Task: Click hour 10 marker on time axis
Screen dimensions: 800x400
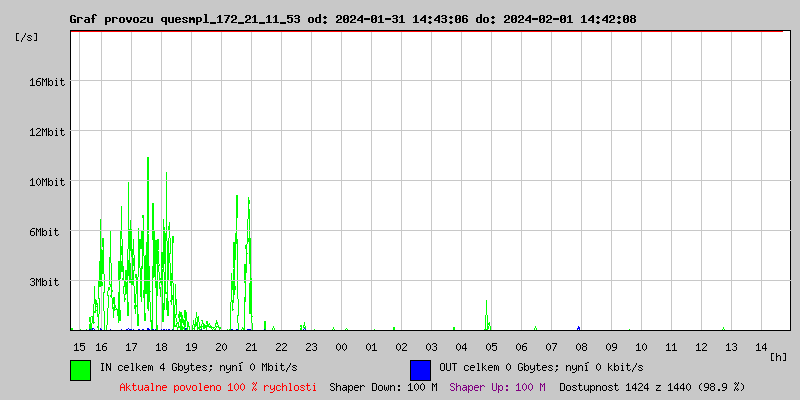Action: (x=641, y=346)
